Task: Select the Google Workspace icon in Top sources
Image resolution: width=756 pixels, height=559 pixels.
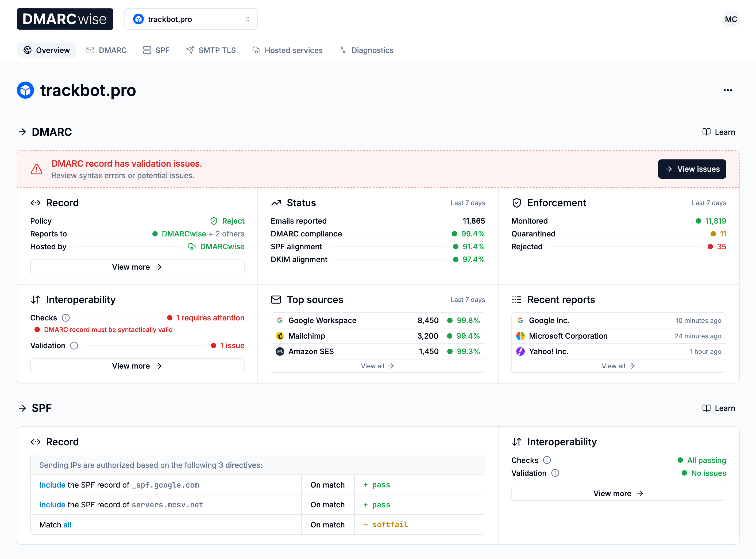Action: pos(280,320)
